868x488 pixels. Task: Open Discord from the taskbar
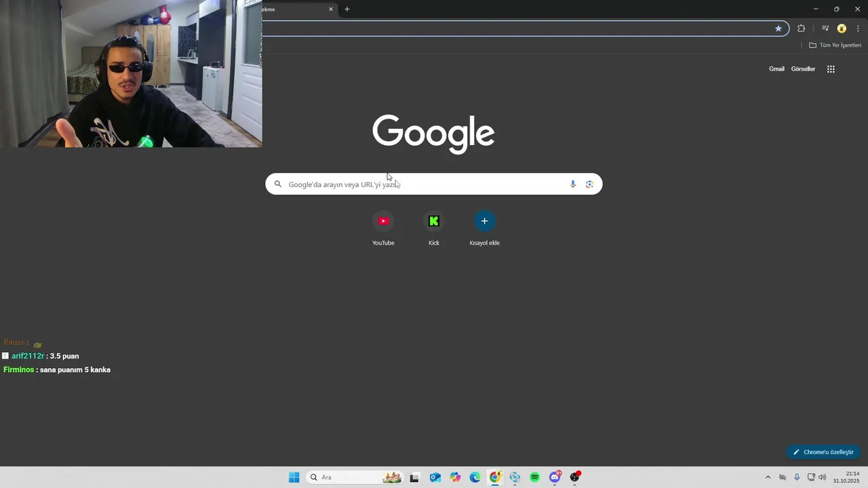555,477
